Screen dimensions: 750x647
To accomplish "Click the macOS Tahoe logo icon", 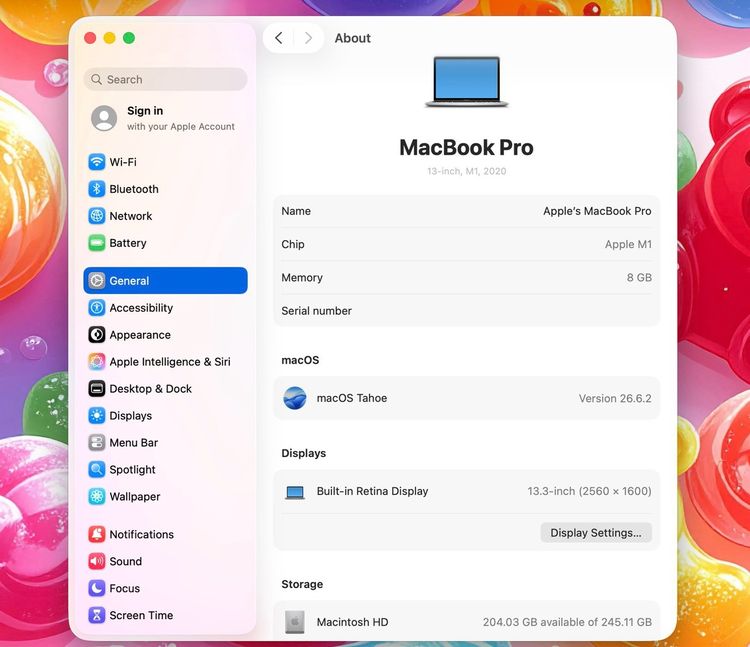I will click(x=295, y=398).
